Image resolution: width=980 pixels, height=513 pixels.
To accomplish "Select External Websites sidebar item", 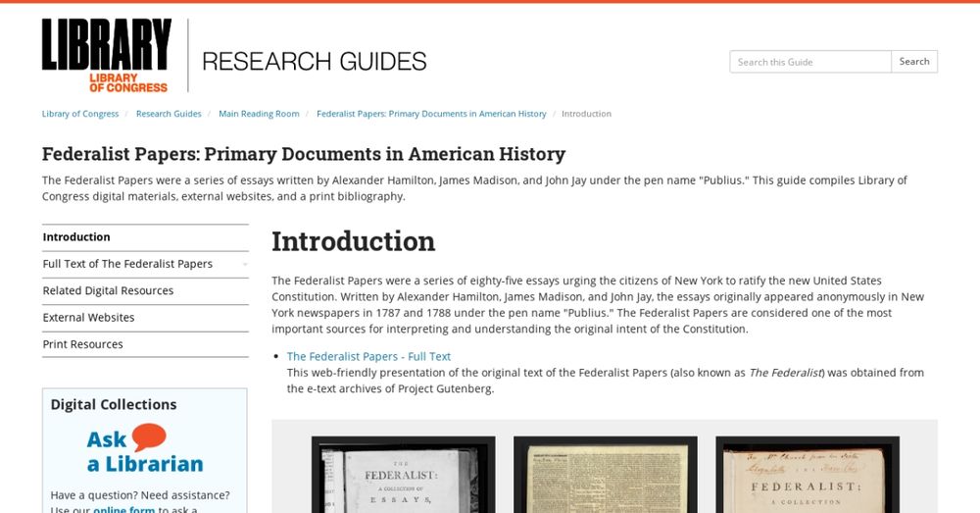I will coord(145,318).
